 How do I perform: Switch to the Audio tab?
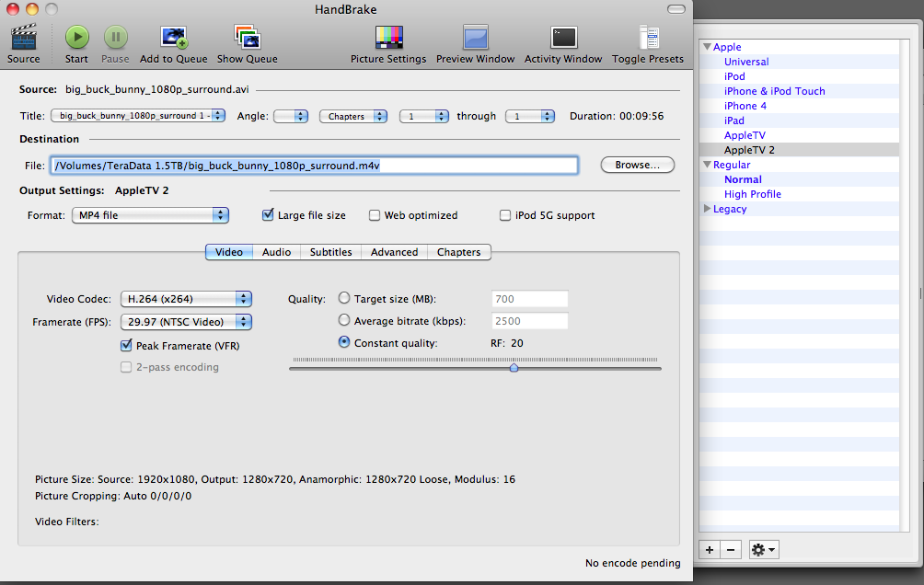(276, 252)
